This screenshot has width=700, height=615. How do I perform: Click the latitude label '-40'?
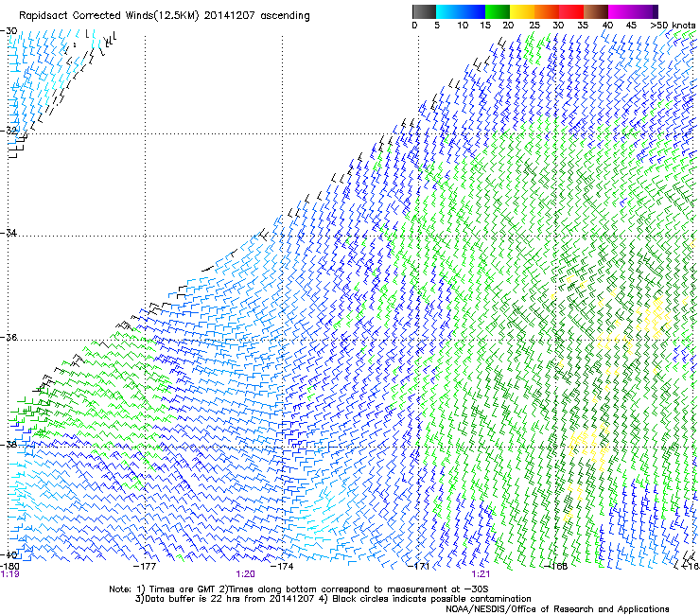click(x=9, y=554)
